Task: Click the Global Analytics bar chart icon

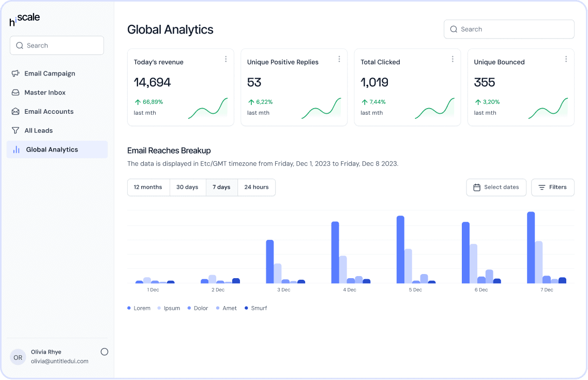Action: [x=17, y=149]
